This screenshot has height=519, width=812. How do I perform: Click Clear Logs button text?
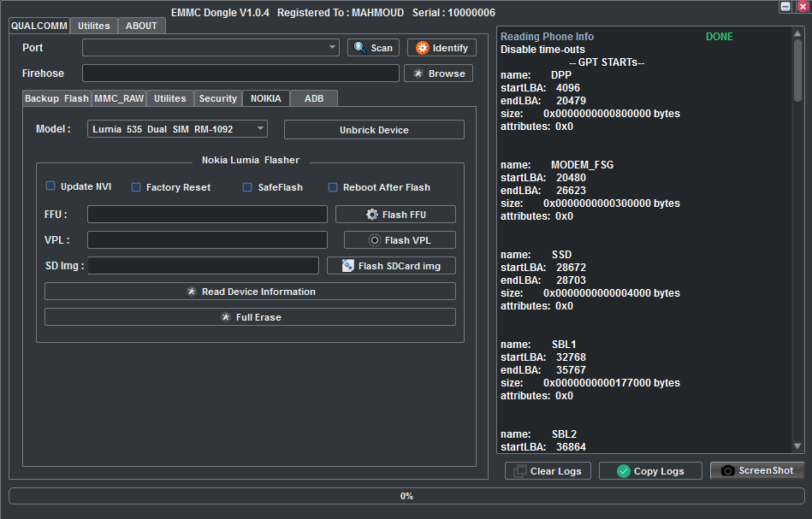click(555, 471)
